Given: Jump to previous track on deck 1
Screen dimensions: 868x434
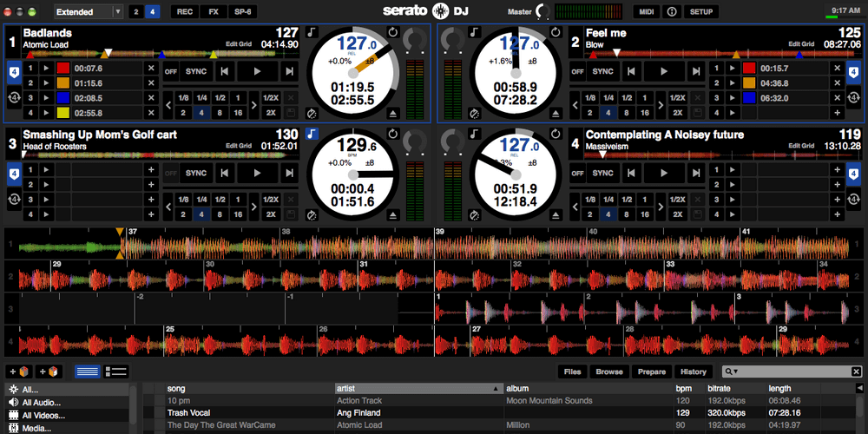Looking at the screenshot, I should pos(224,71).
